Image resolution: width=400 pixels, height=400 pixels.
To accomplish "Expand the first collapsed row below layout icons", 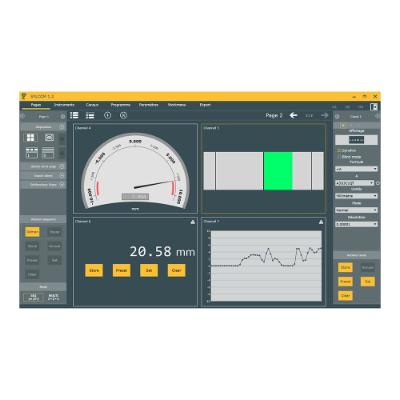I will pos(43,166).
